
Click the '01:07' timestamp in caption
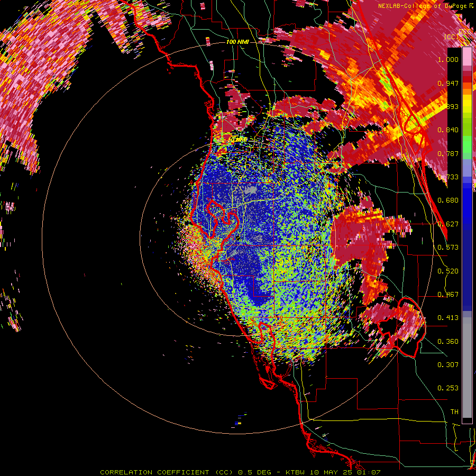click(x=368, y=472)
